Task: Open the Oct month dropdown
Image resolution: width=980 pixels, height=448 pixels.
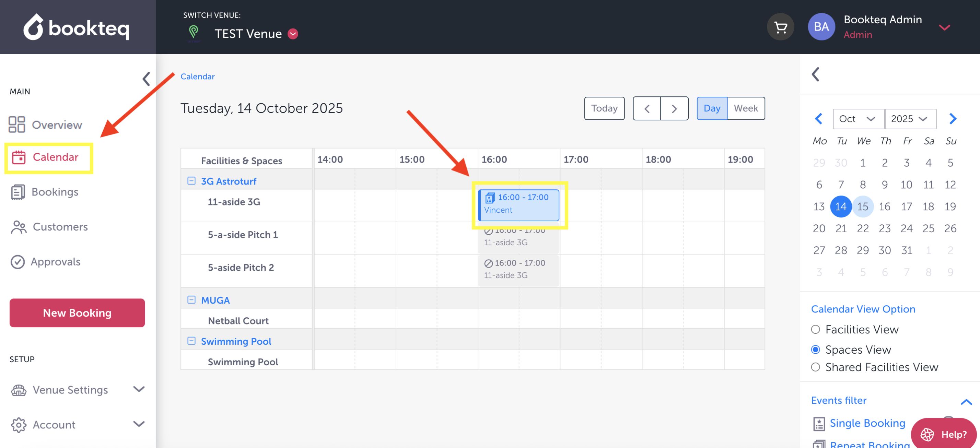Action: tap(857, 119)
